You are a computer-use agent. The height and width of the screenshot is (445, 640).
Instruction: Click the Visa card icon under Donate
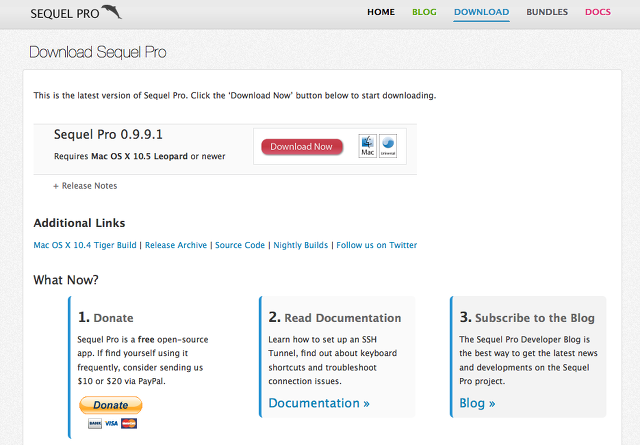111,423
